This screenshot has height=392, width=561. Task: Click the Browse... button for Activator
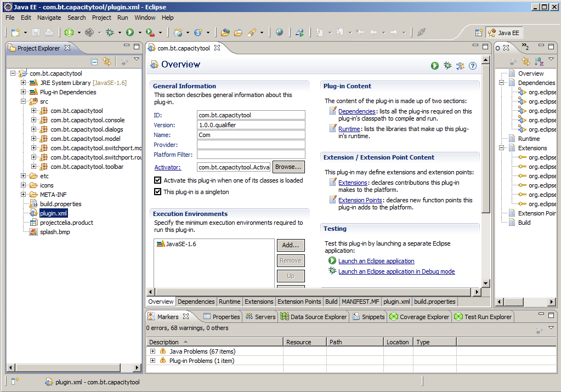(x=288, y=167)
